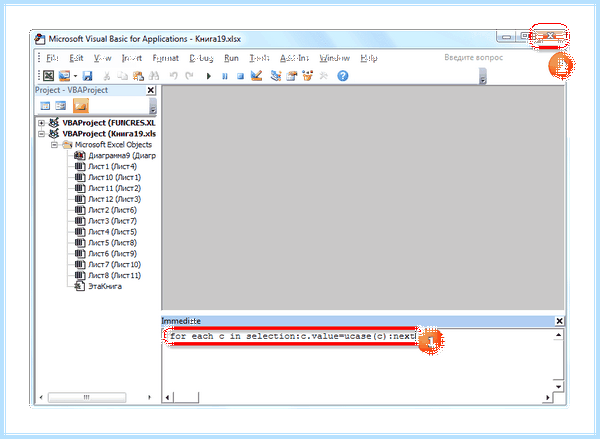Click the View Object icon in the Project panel

(61, 106)
